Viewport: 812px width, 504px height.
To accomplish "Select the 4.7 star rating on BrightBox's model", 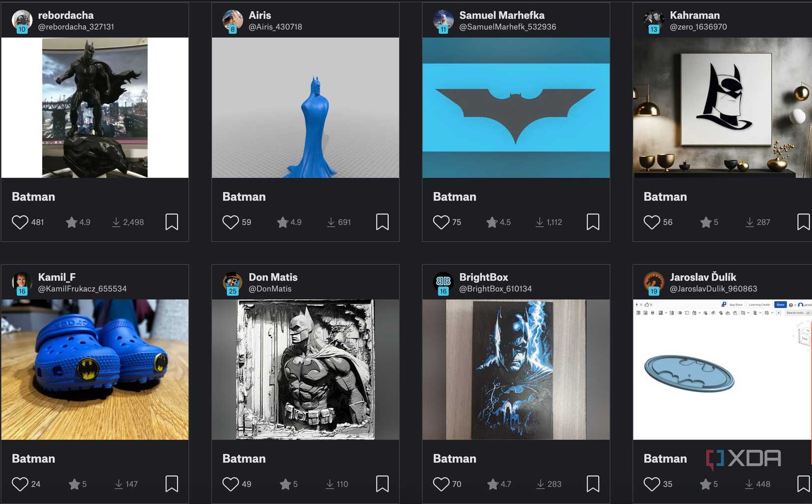I will (x=500, y=484).
